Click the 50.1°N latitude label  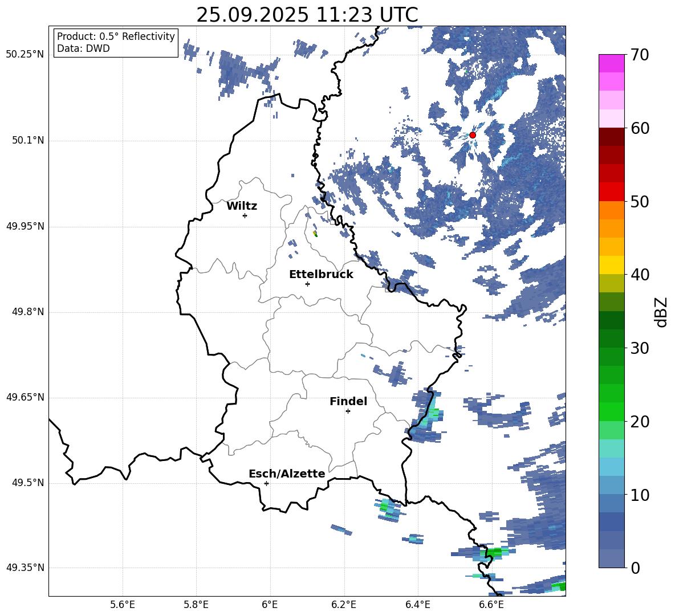pos(27,140)
